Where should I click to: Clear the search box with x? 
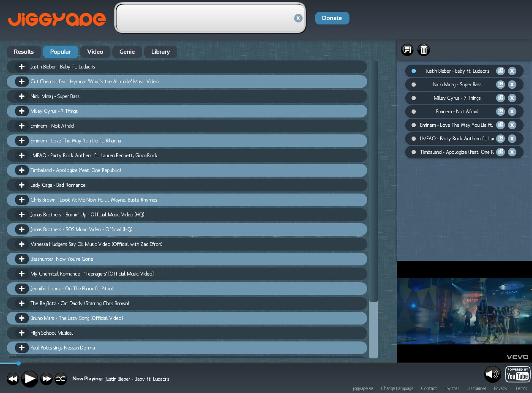[x=298, y=18]
